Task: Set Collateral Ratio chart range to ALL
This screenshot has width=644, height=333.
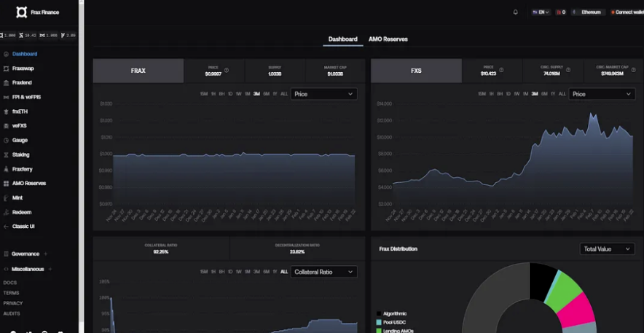Action: 284,272
